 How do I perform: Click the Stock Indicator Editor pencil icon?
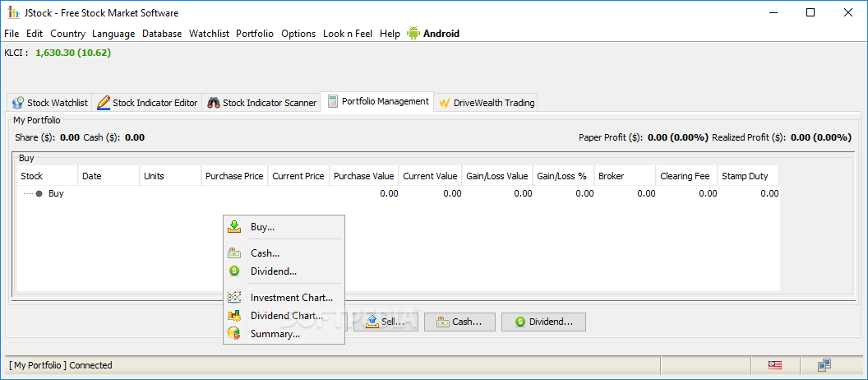103,103
